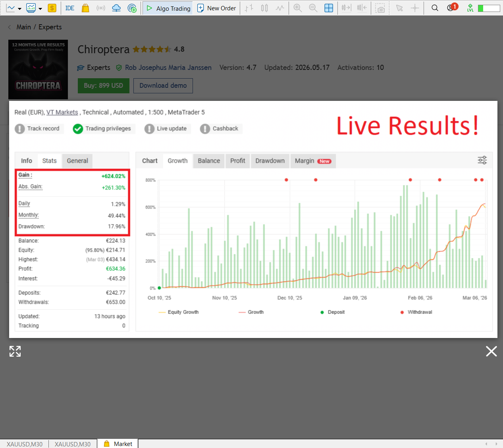Screen dimensions: 503x448
Task: Switch to the Margin New tab
Action: [313, 161]
